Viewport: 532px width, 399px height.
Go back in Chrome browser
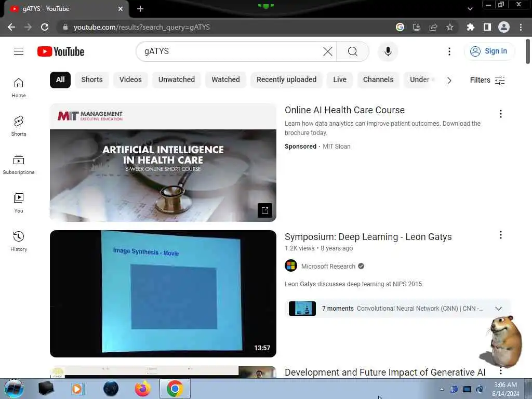pos(11,27)
